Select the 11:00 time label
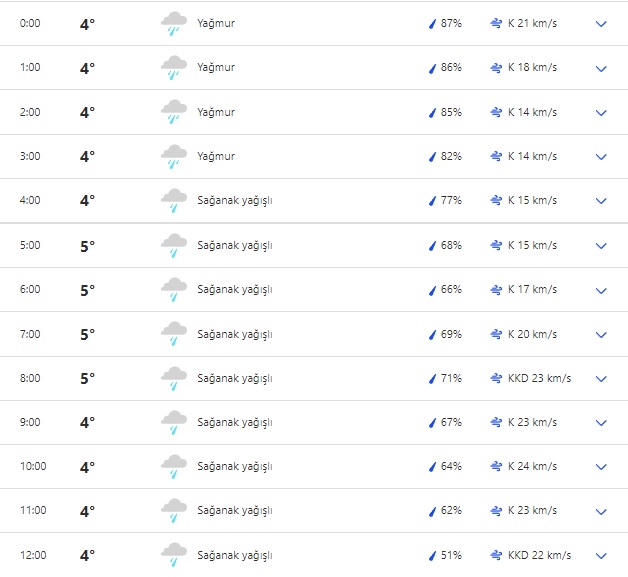The image size is (628, 577). (31, 511)
